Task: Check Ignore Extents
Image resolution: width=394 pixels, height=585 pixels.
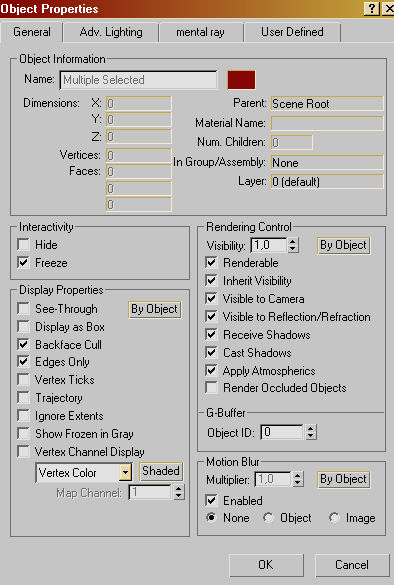Action: (x=24, y=416)
